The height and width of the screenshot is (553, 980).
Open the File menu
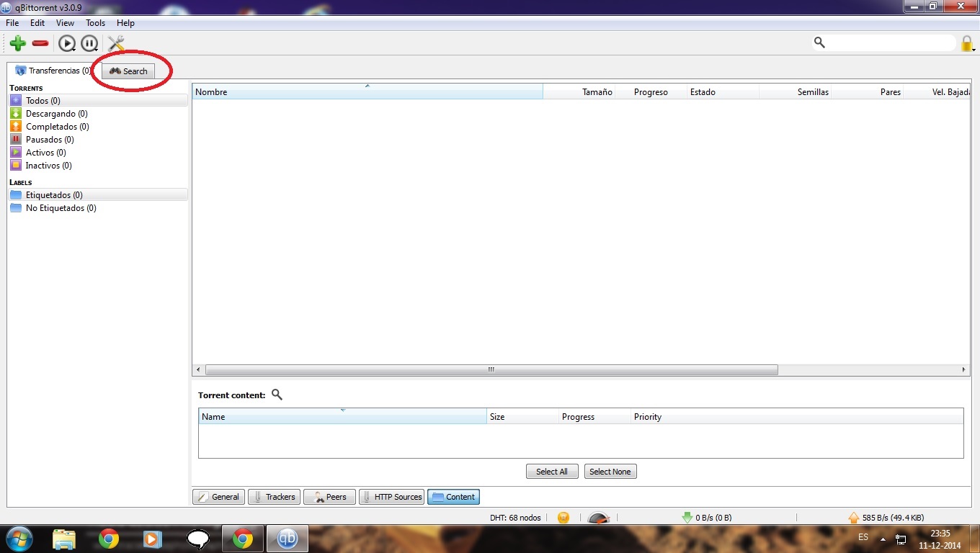(12, 23)
